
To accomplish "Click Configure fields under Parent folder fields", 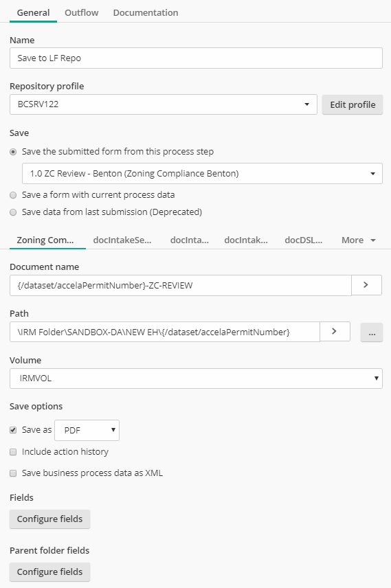I will click(49, 572).
